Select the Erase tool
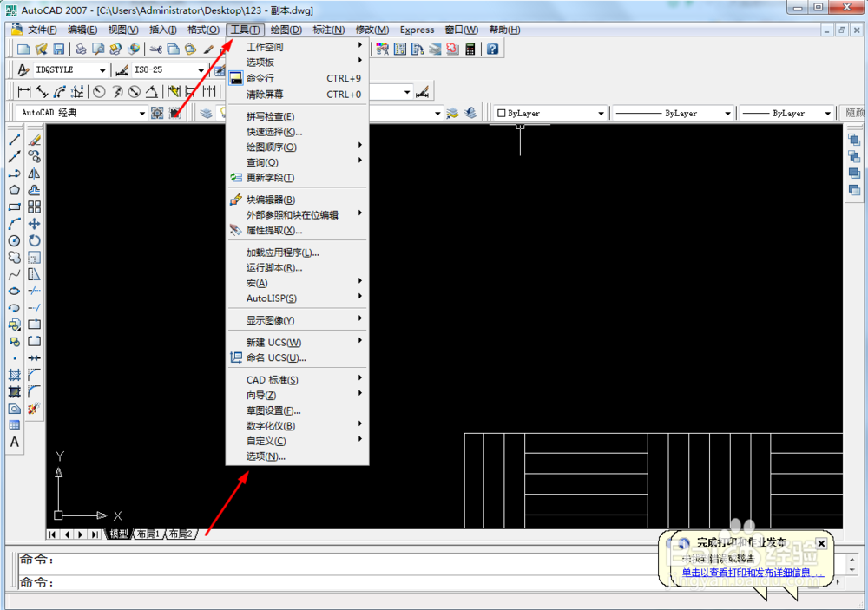This screenshot has width=868, height=610. point(35,140)
